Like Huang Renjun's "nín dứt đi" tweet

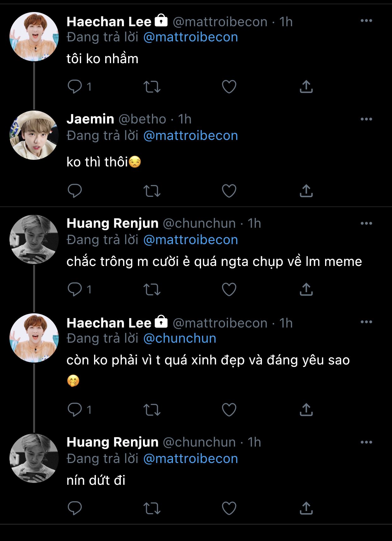pyautogui.click(x=229, y=508)
